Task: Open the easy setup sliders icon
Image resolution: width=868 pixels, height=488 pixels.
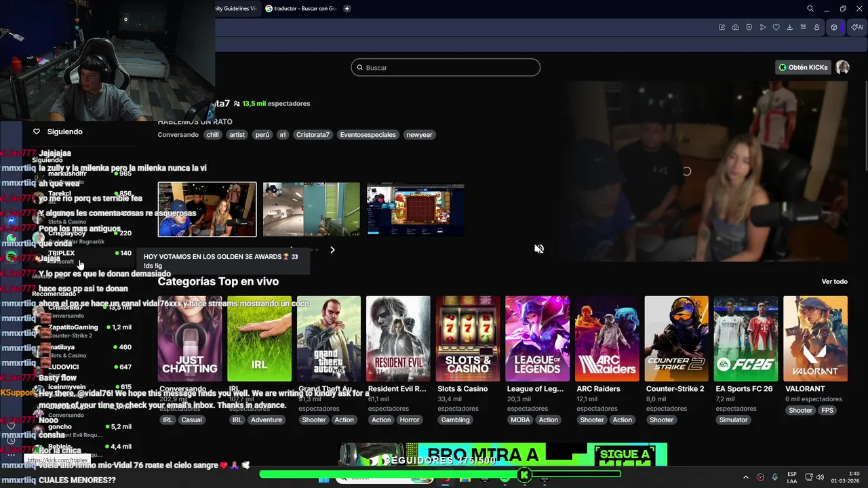Action: (x=803, y=28)
